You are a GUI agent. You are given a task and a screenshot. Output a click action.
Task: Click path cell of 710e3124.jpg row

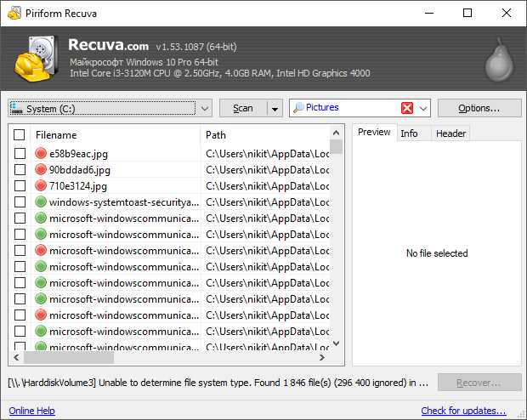click(x=267, y=186)
